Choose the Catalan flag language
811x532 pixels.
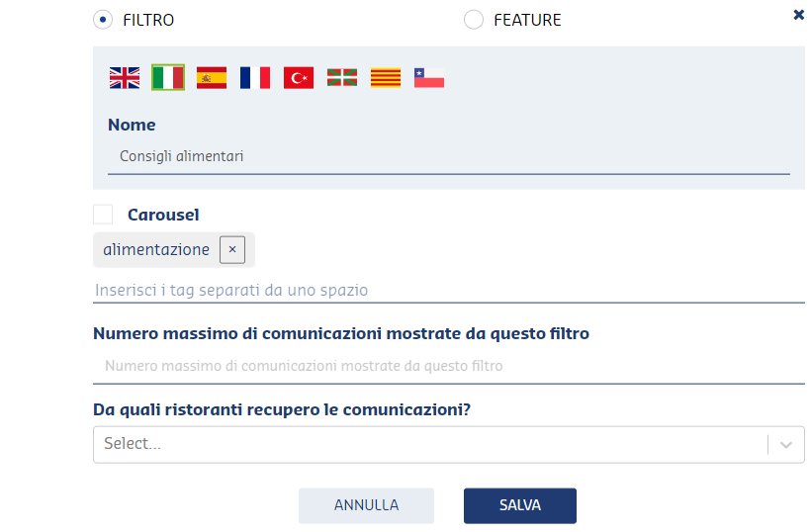point(386,78)
